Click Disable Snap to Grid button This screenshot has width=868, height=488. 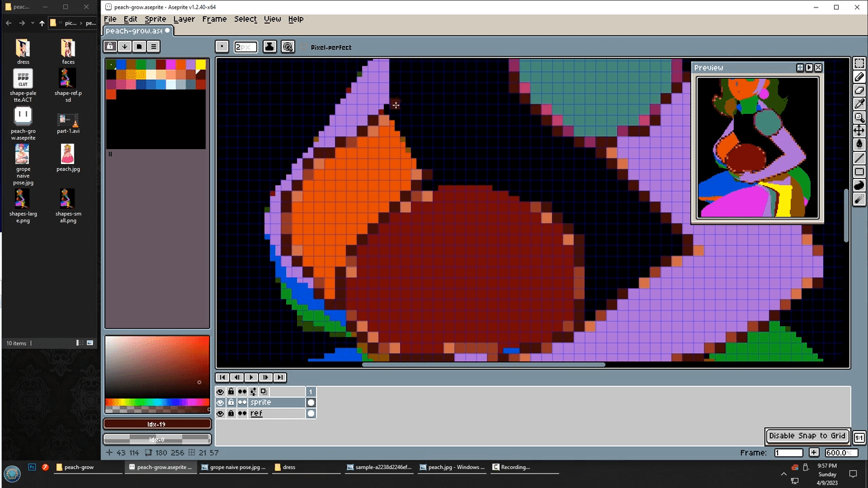(x=807, y=436)
